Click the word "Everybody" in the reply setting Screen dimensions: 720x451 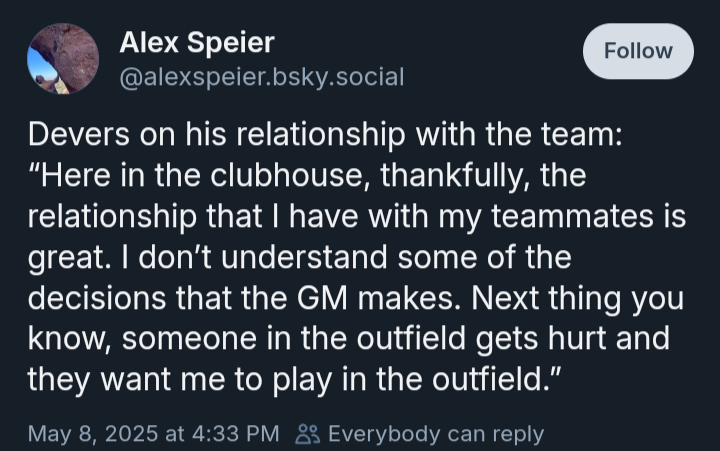(x=384, y=434)
